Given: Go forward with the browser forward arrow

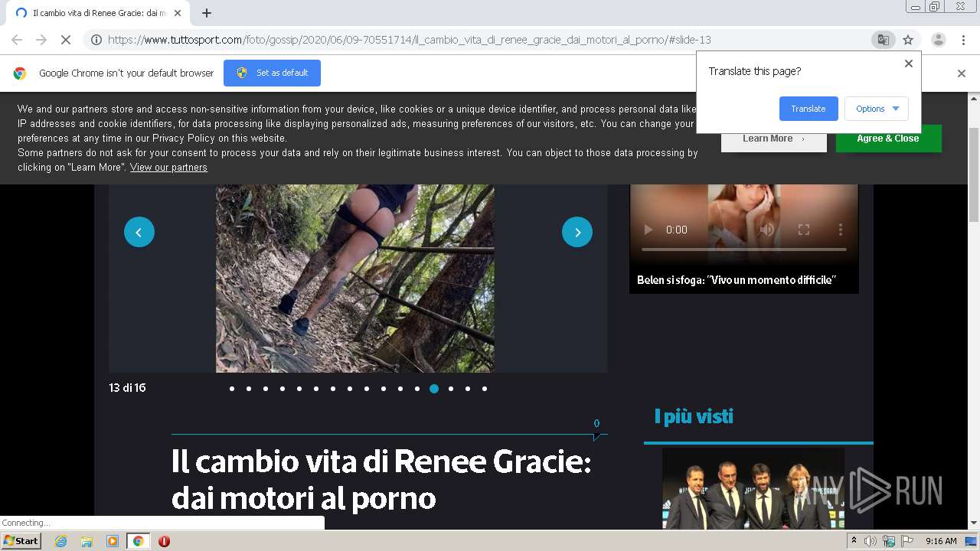Looking at the screenshot, I should pyautogui.click(x=41, y=40).
